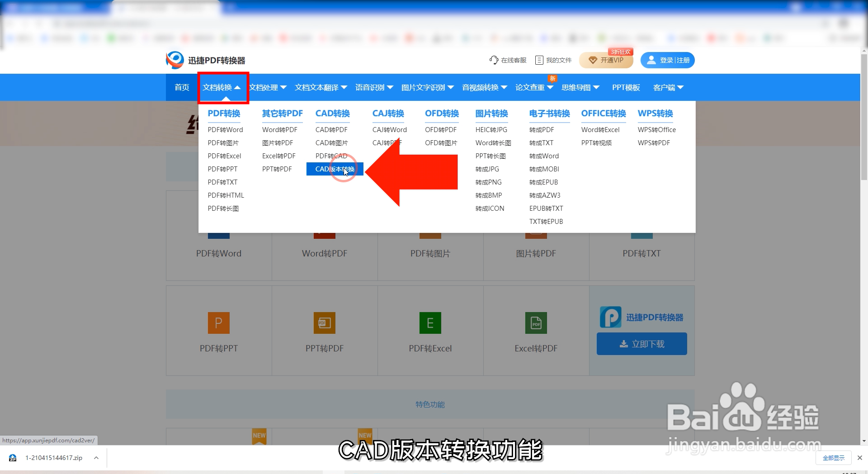
Task: Expand the 文档处理 menu
Action: [268, 87]
